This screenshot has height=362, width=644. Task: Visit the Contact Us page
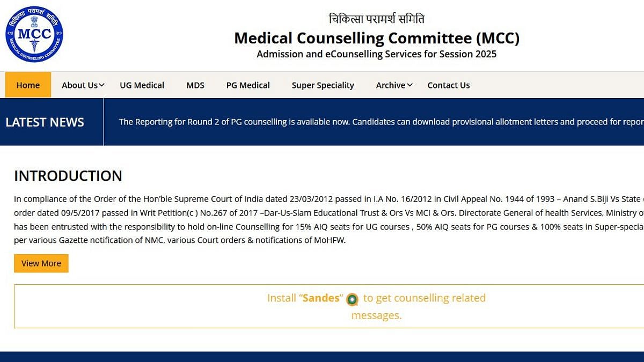tap(448, 85)
